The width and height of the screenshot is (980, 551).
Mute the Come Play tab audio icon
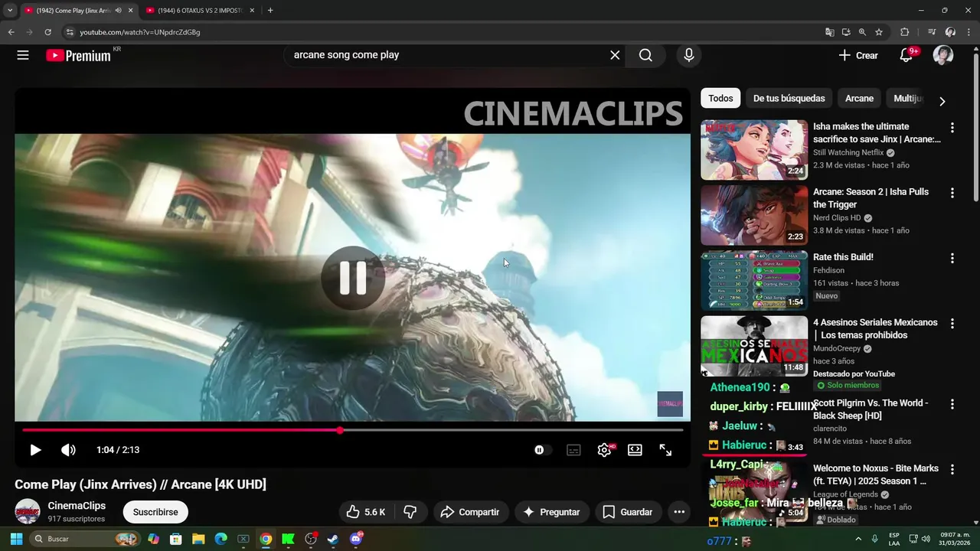coord(118,11)
